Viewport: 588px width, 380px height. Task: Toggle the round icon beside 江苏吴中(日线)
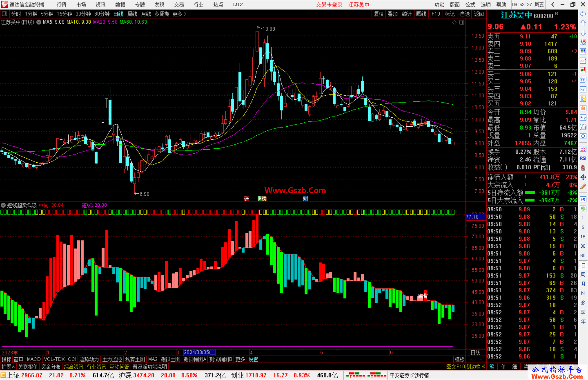39,22
